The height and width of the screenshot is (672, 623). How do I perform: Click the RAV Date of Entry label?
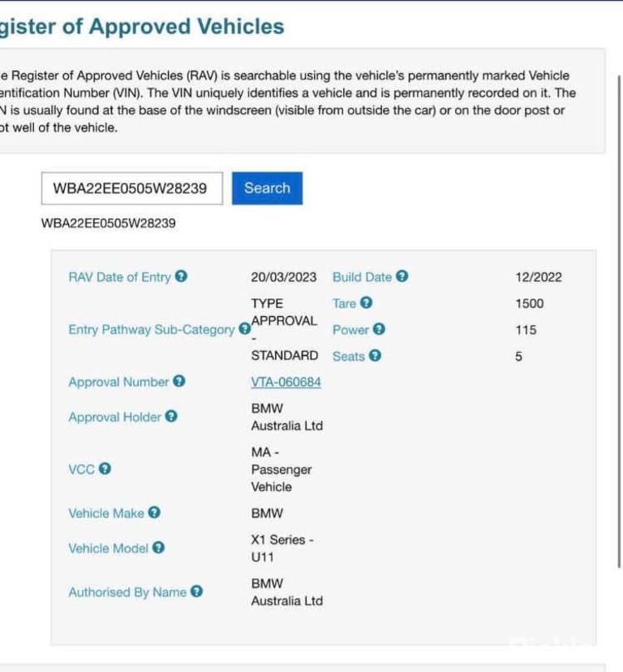119,277
